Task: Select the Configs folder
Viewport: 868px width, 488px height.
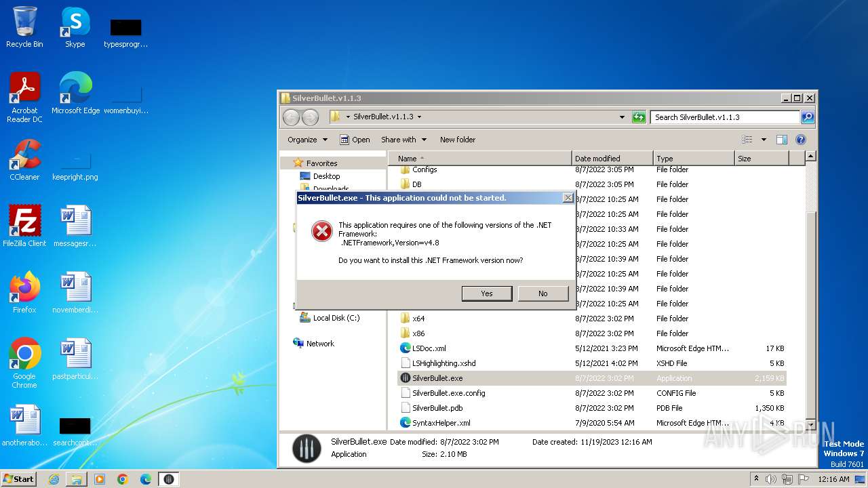Action: point(425,169)
